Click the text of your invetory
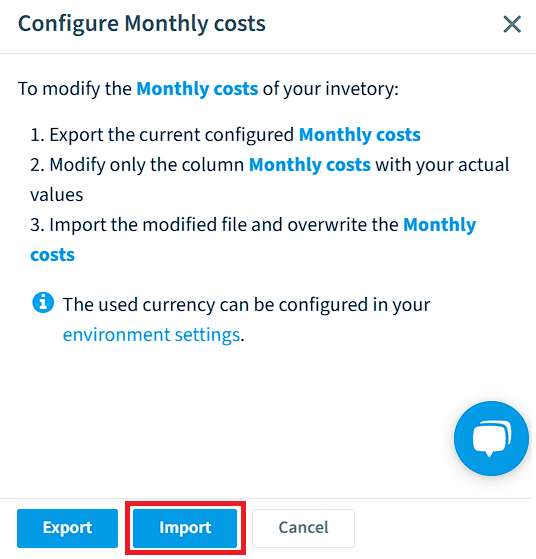Viewport: 536px width, 559px height. pos(331,89)
